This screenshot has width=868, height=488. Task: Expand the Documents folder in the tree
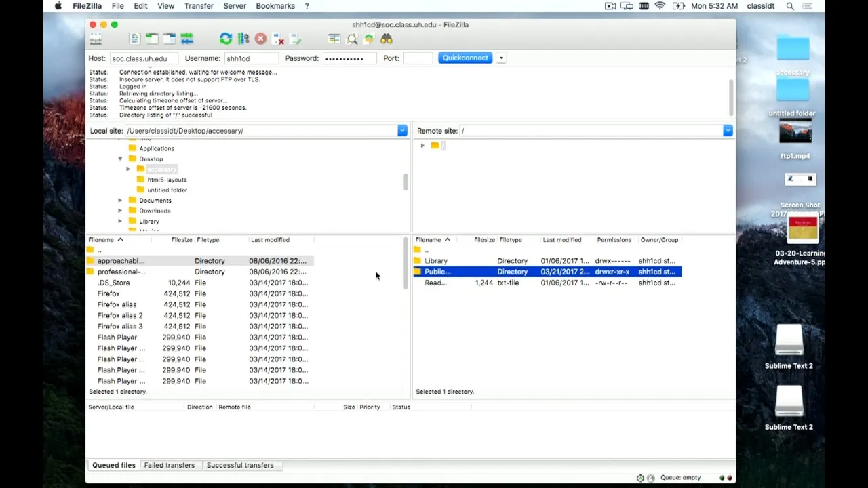click(x=120, y=201)
